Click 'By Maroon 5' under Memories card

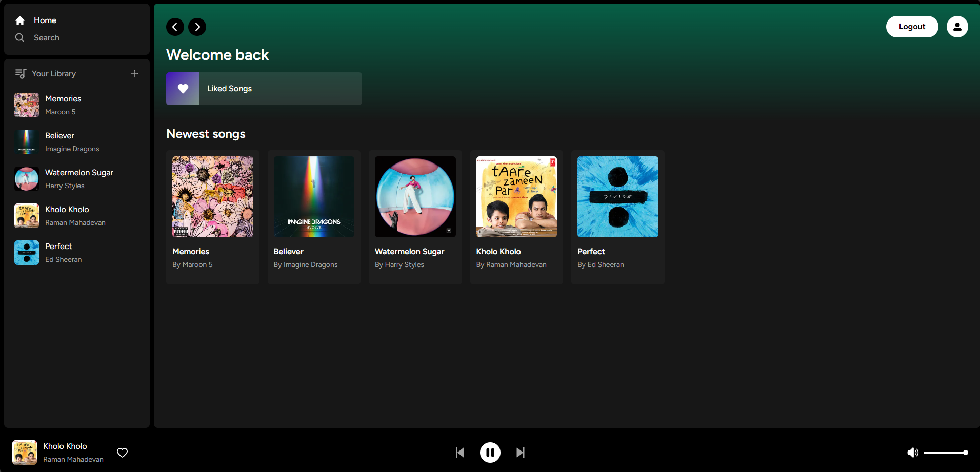tap(192, 265)
